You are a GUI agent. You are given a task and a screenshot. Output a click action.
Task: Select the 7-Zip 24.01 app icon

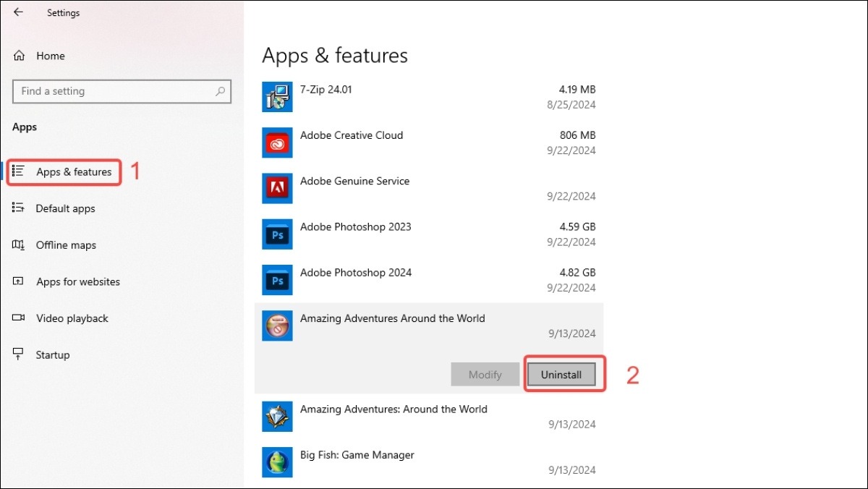(277, 97)
